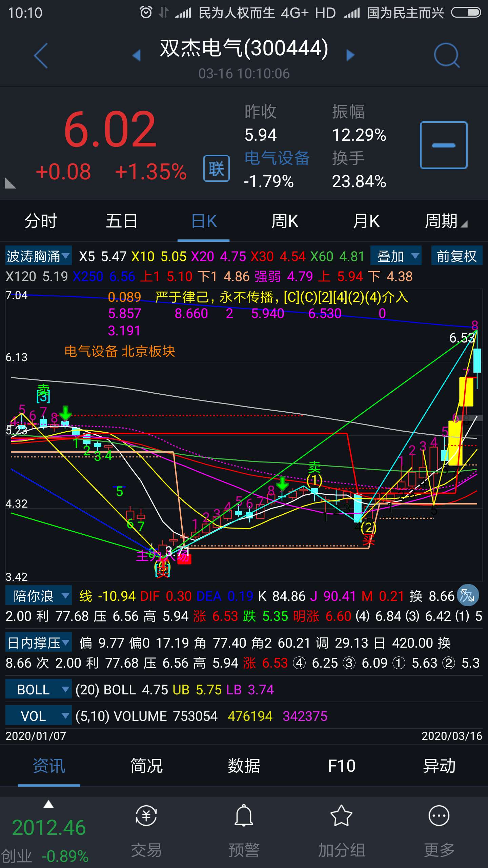The height and width of the screenshot is (868, 488).
Task: Go back using the top-left arrow
Action: click(x=41, y=56)
